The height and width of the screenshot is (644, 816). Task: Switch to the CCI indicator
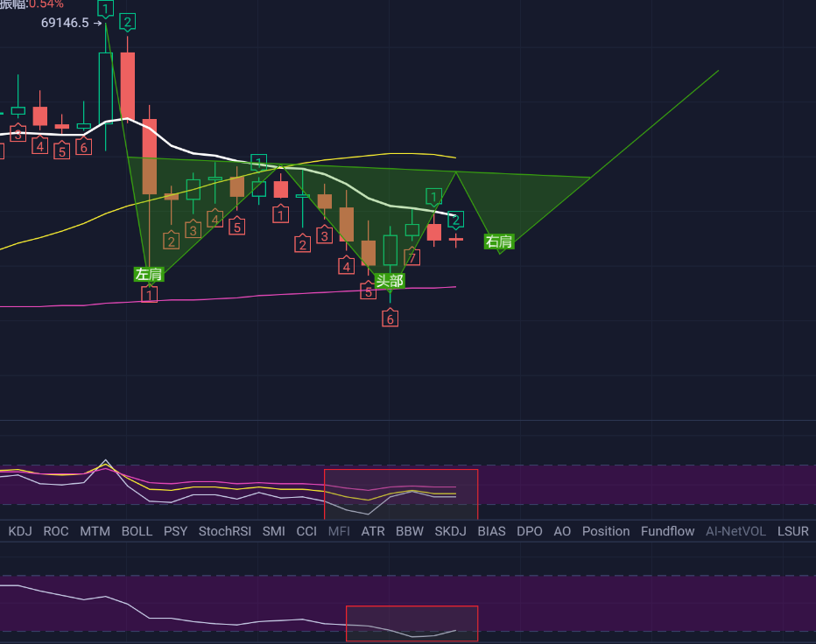(x=306, y=531)
